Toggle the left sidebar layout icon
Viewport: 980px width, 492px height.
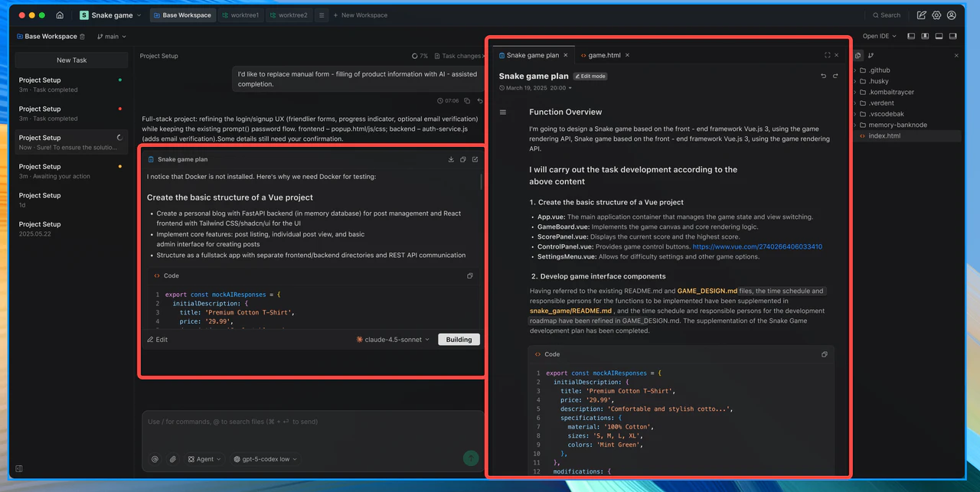pos(911,36)
